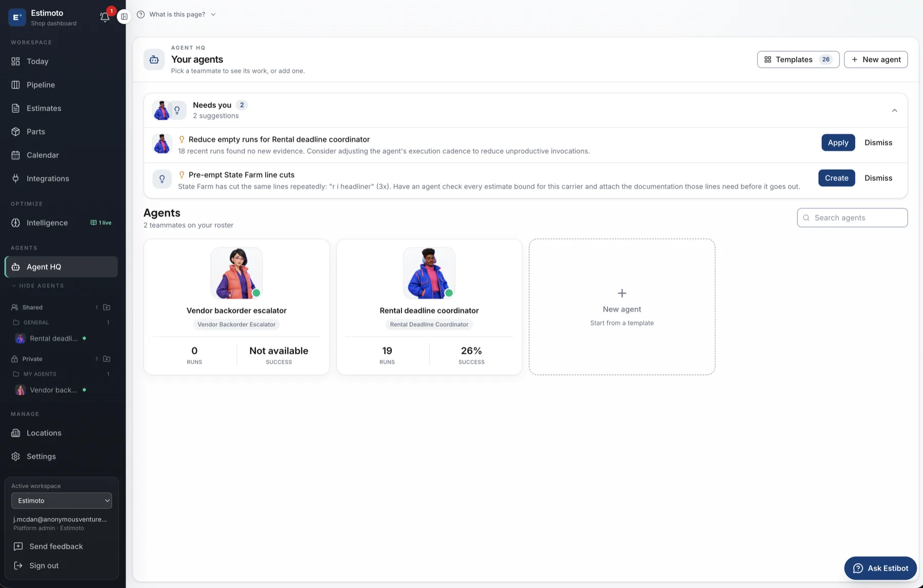Click Vendor backorder escalator card title
923x588 pixels.
tap(236, 311)
